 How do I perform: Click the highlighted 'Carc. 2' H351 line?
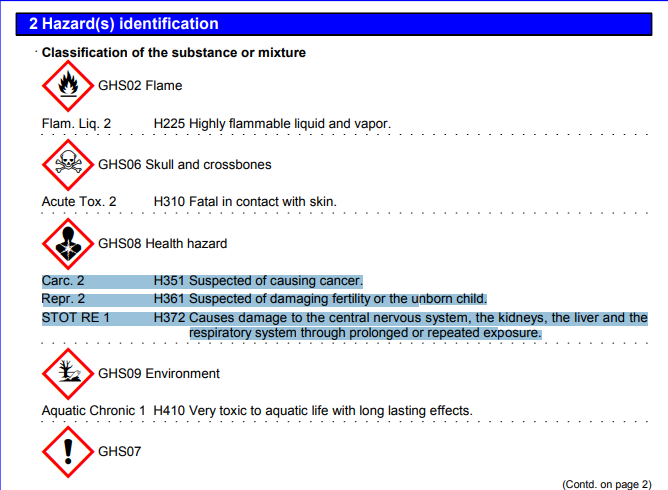pos(258,281)
